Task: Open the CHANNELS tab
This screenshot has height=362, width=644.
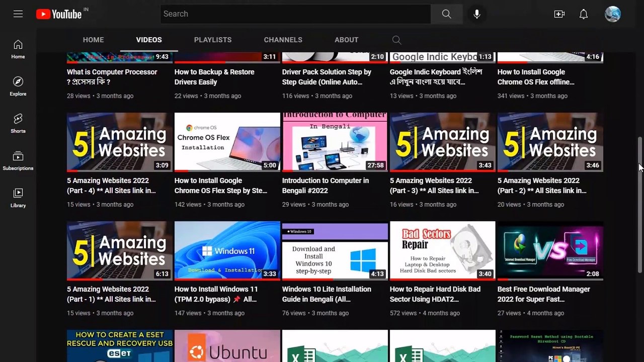Action: (283, 40)
